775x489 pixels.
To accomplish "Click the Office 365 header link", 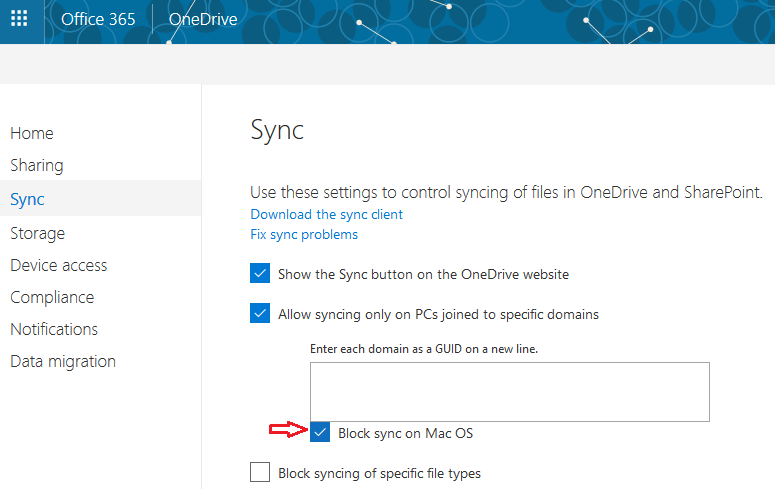I will pos(98,19).
